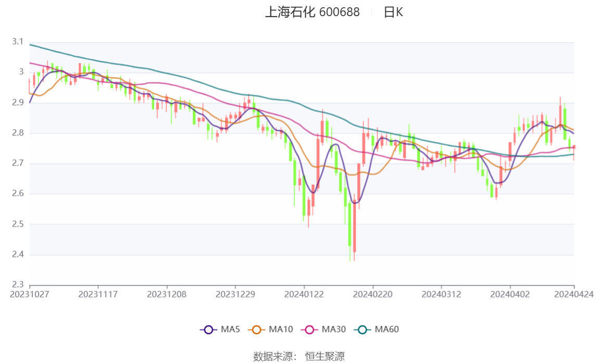
Task: Click the x-axis date label 20231229
Action: (235, 294)
